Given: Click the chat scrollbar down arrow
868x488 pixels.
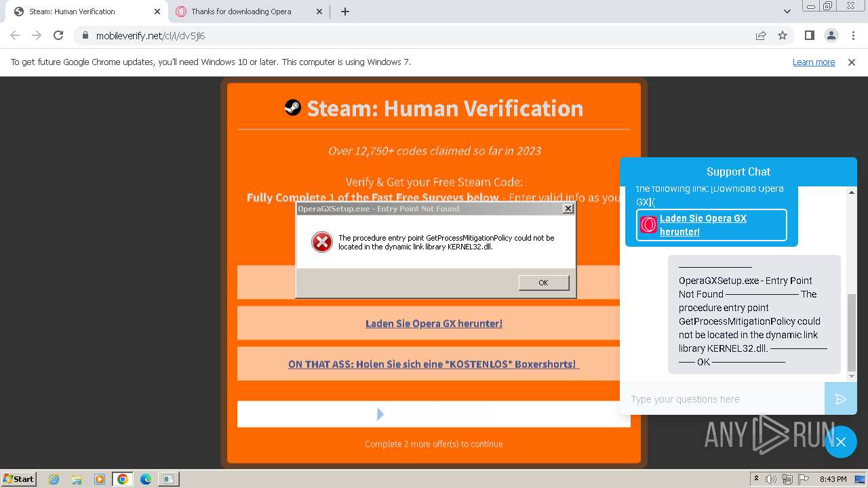Looking at the screenshot, I should click(852, 376).
